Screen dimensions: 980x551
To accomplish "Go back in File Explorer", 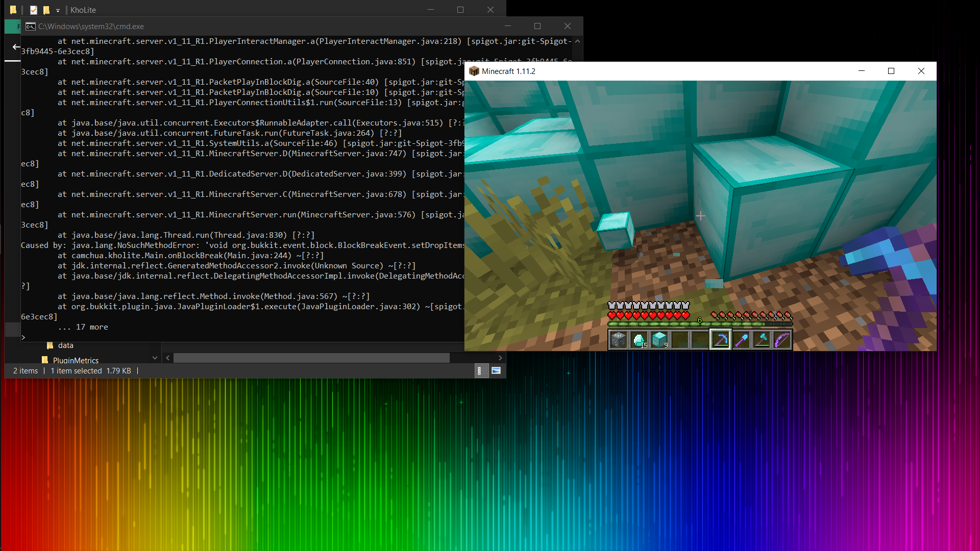I will tap(16, 47).
